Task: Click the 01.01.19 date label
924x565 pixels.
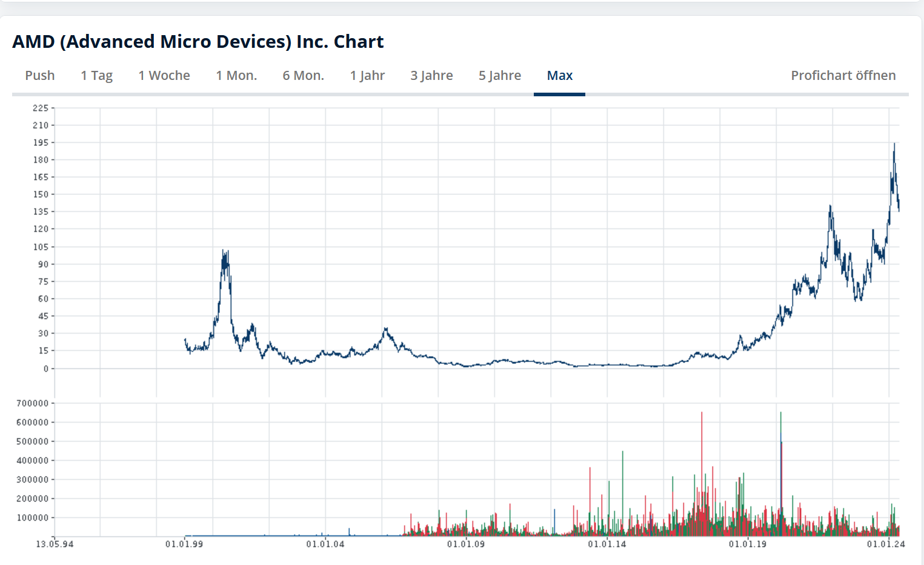Action: tap(748, 544)
